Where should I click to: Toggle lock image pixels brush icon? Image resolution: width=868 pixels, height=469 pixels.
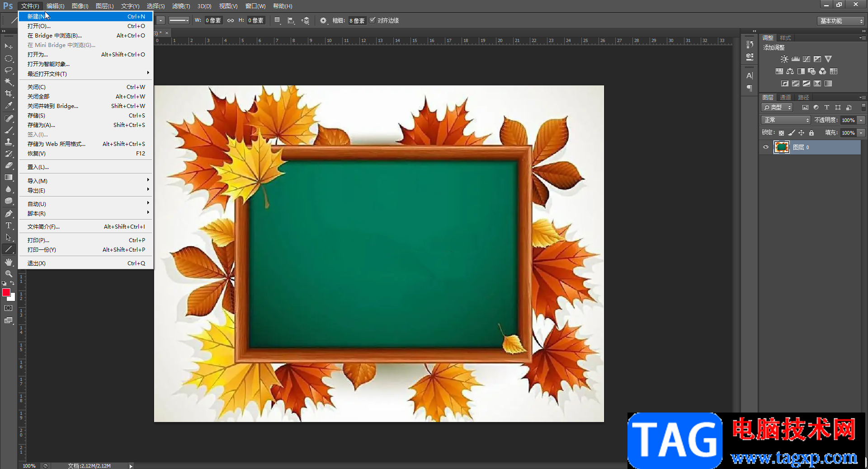coord(791,133)
